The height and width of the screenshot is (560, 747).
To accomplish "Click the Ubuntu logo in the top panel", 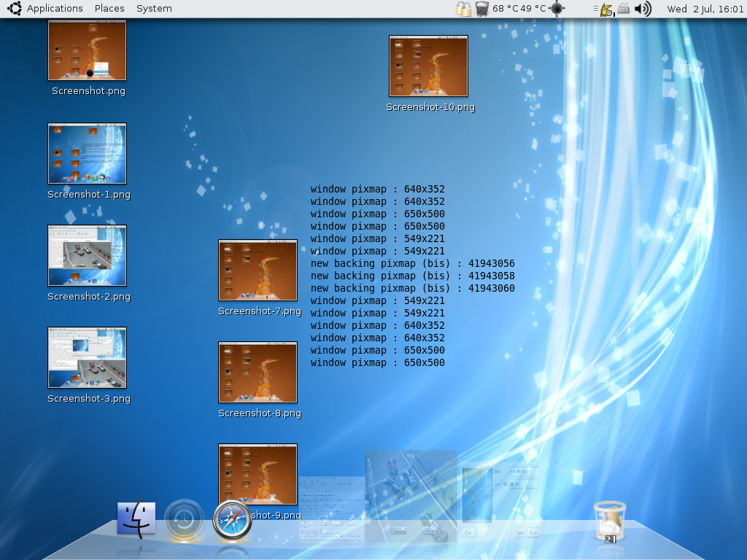I will (15, 9).
